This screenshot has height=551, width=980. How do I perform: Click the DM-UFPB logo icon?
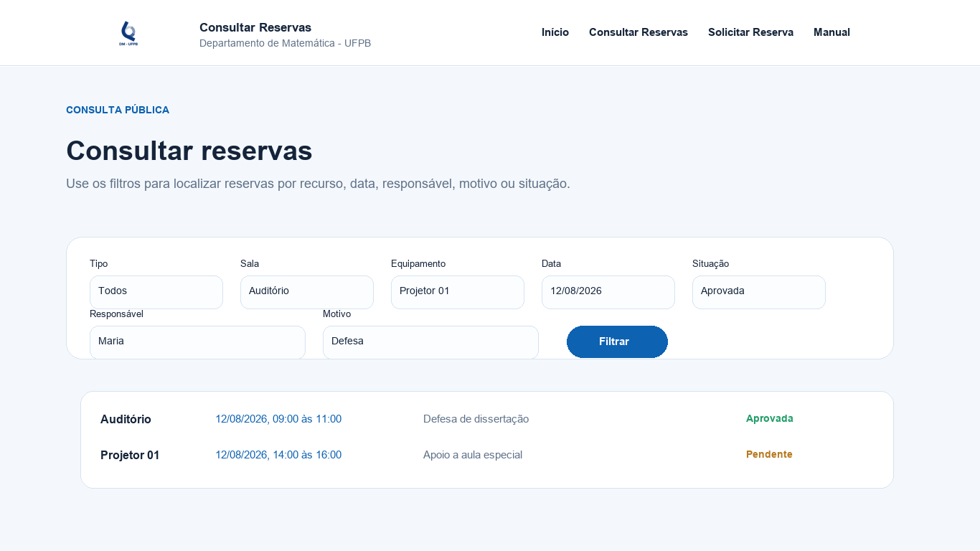coord(128,33)
